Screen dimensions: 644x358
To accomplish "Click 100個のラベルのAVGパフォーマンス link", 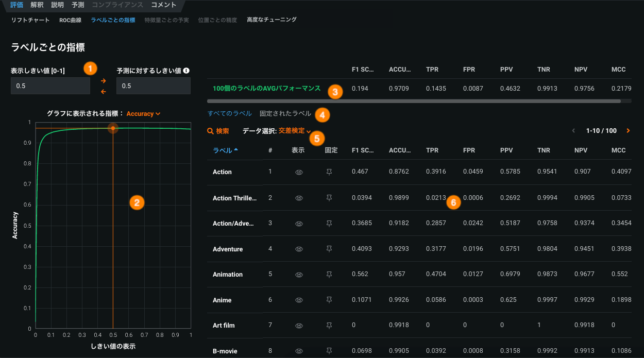I will (266, 89).
